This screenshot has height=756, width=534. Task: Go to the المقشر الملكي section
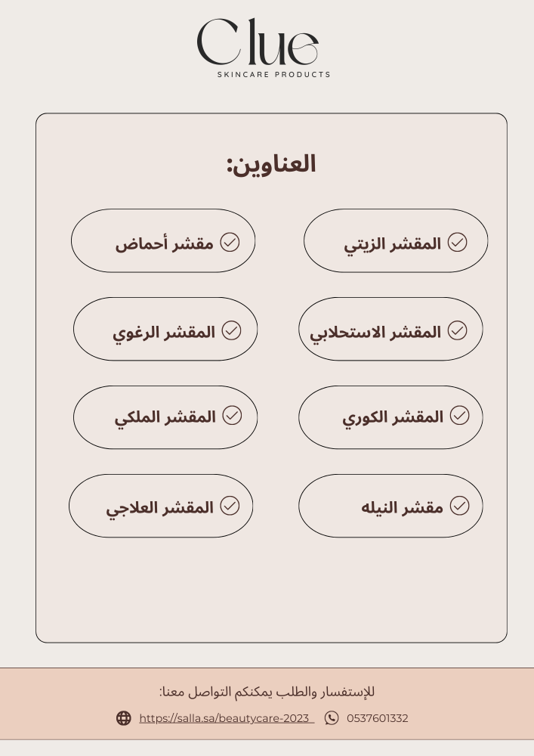(x=165, y=417)
